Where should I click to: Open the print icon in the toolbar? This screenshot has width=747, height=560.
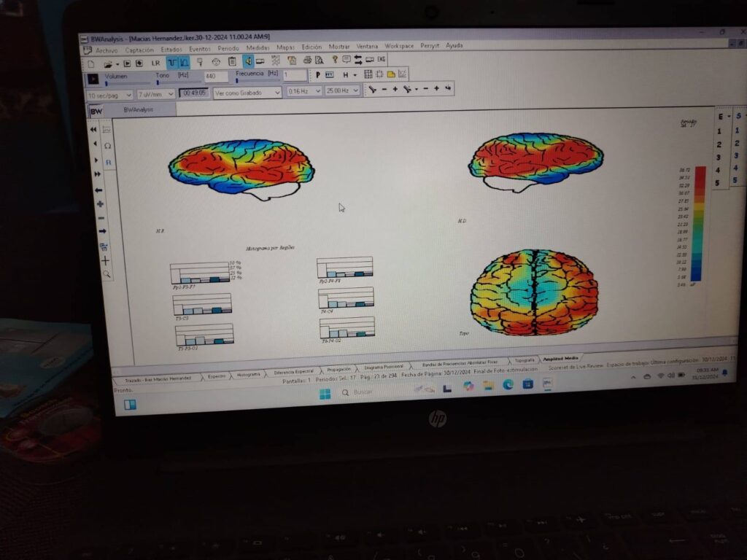coord(309,60)
